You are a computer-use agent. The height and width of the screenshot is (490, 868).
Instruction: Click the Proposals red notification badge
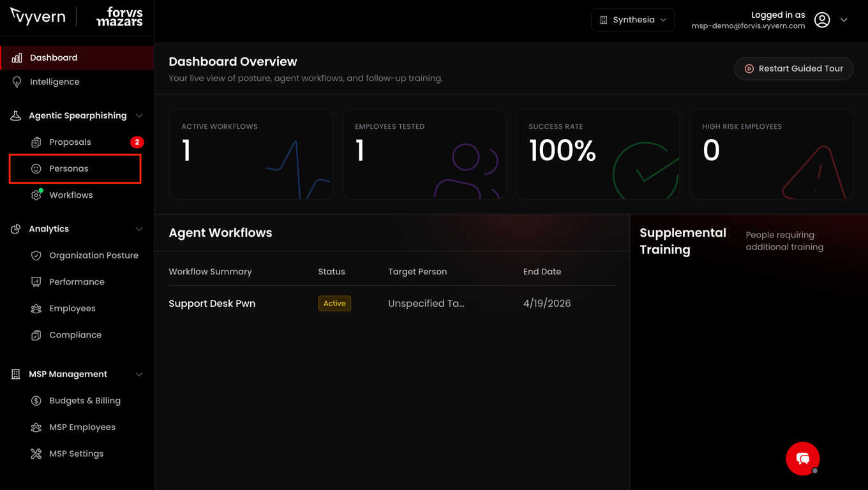pos(137,142)
